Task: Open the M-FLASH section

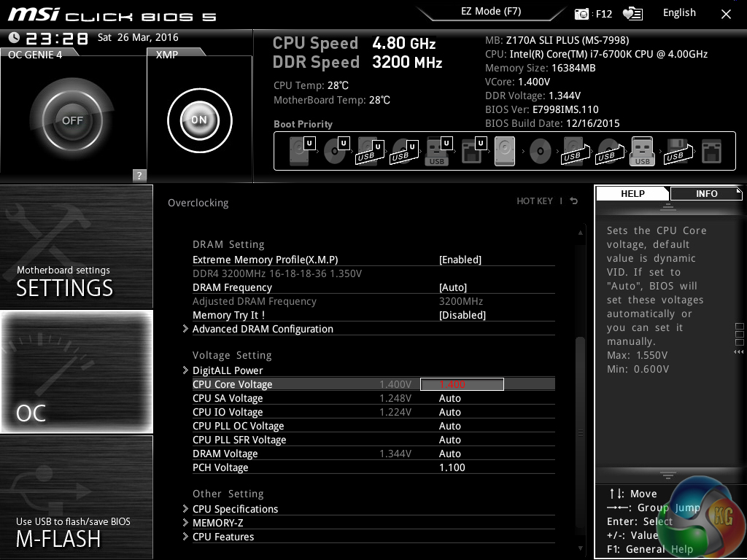Action: (76, 497)
